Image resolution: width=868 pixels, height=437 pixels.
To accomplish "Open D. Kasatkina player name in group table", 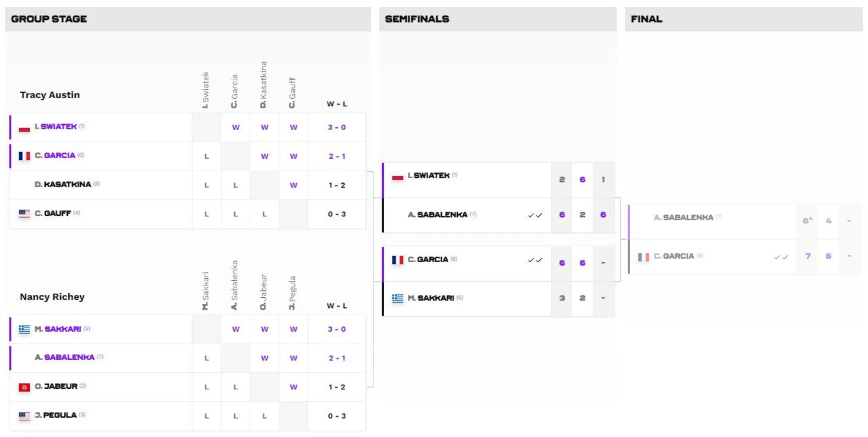I will click(x=63, y=184).
